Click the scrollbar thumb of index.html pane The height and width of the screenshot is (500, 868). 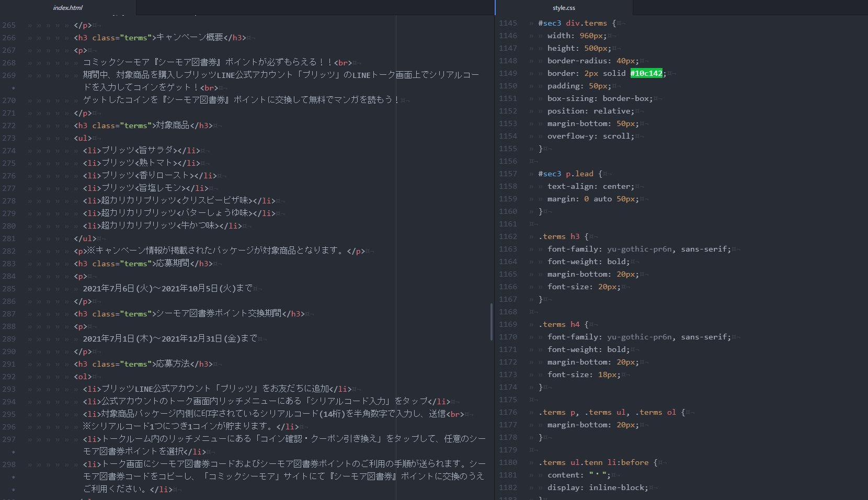pos(492,322)
